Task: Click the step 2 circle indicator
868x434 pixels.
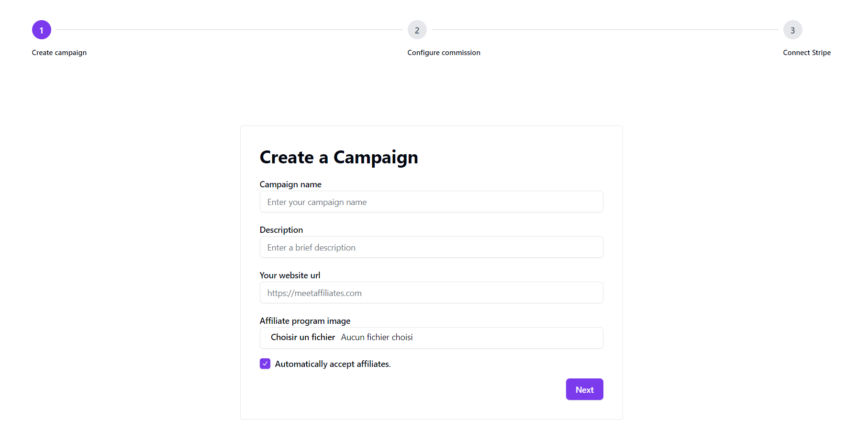Action: tap(417, 30)
